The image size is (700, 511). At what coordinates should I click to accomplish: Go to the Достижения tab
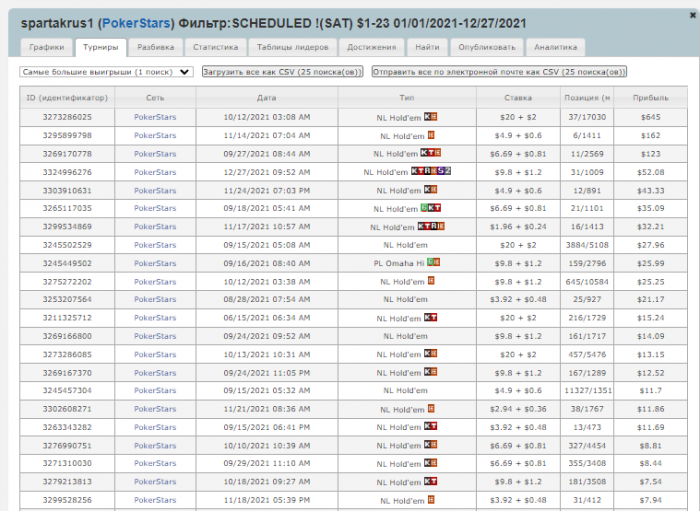(371, 47)
